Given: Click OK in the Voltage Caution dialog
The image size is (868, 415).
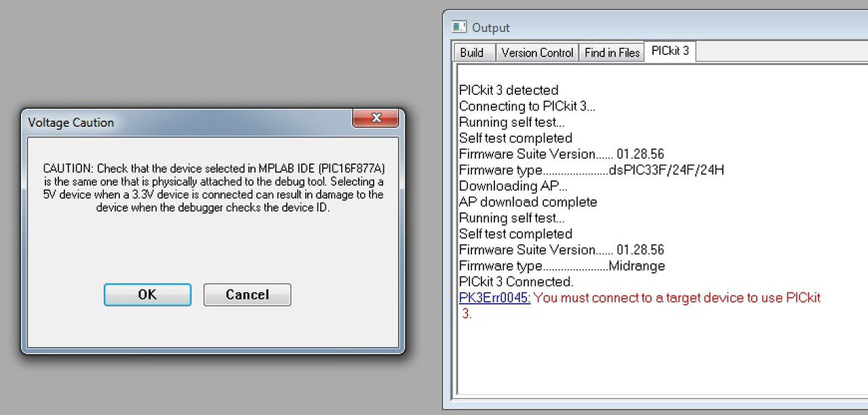Looking at the screenshot, I should click(147, 295).
